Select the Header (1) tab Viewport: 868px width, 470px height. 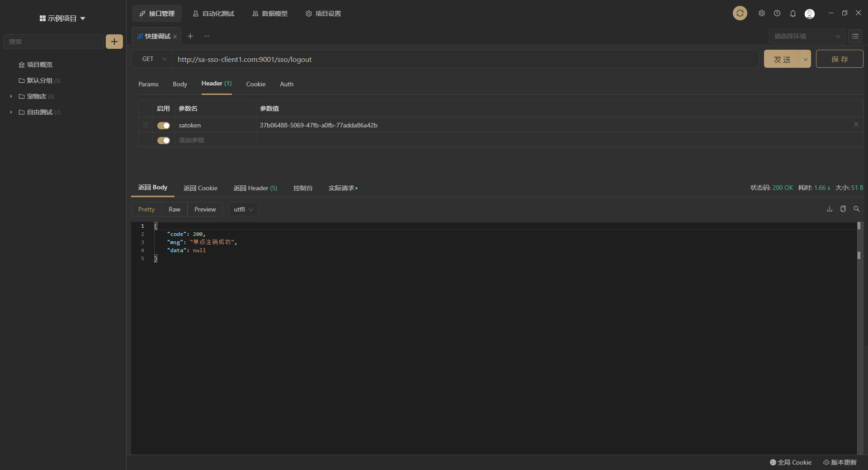pos(217,84)
